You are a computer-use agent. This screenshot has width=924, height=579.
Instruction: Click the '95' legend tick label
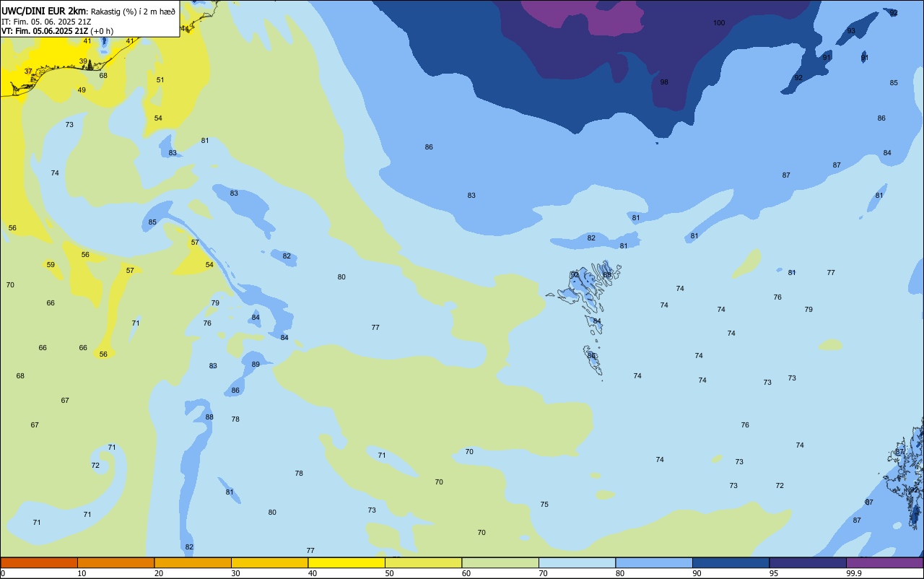pos(774,573)
